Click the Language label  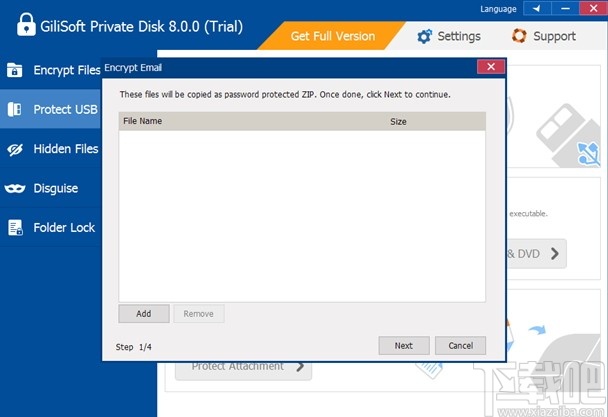pos(498,9)
